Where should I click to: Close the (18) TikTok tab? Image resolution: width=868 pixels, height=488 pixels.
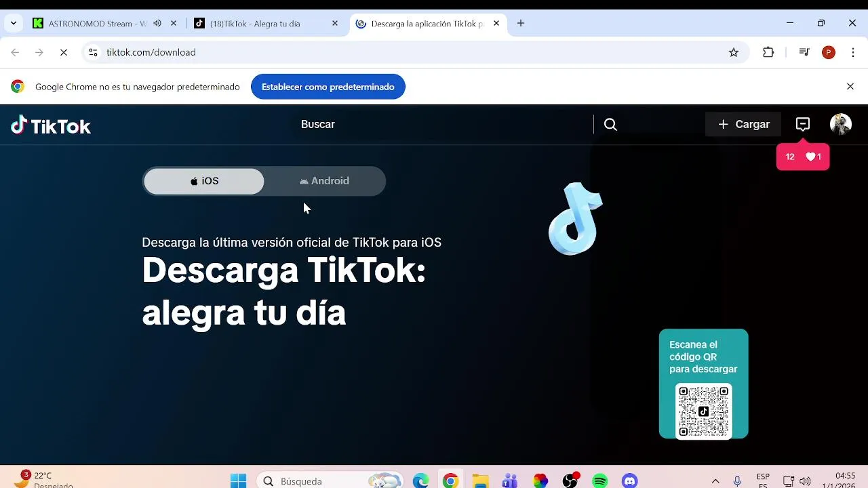coord(335,23)
